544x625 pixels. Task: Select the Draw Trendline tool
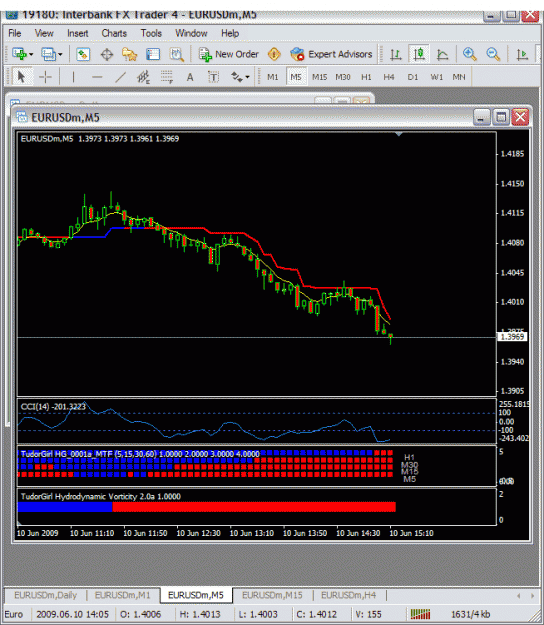coord(120,77)
